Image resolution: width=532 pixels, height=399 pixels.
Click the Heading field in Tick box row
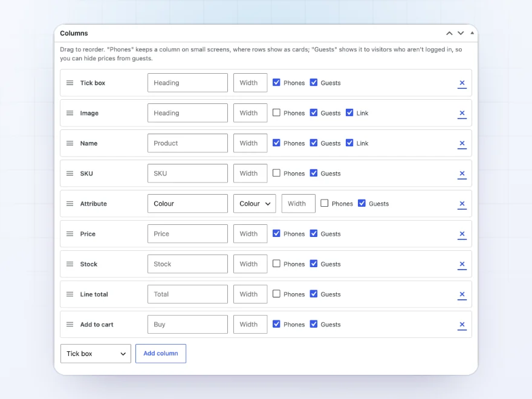coord(187,83)
